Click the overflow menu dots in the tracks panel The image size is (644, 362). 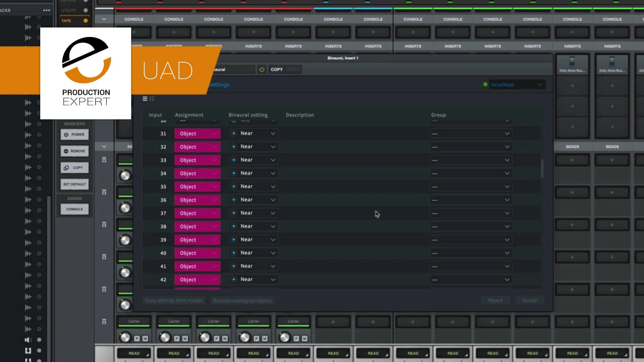coord(46,10)
